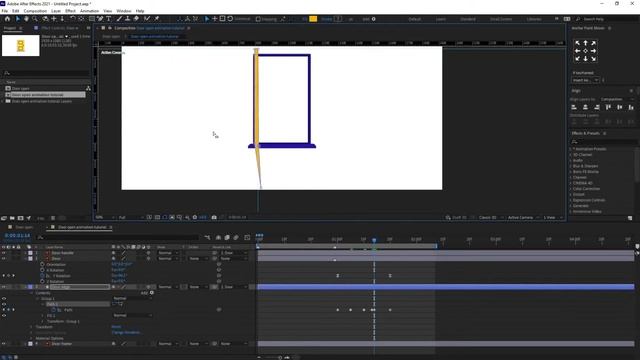The height and width of the screenshot is (360, 640).
Task: Click the Door open animation tutorial timeline tab
Action: tap(82, 227)
